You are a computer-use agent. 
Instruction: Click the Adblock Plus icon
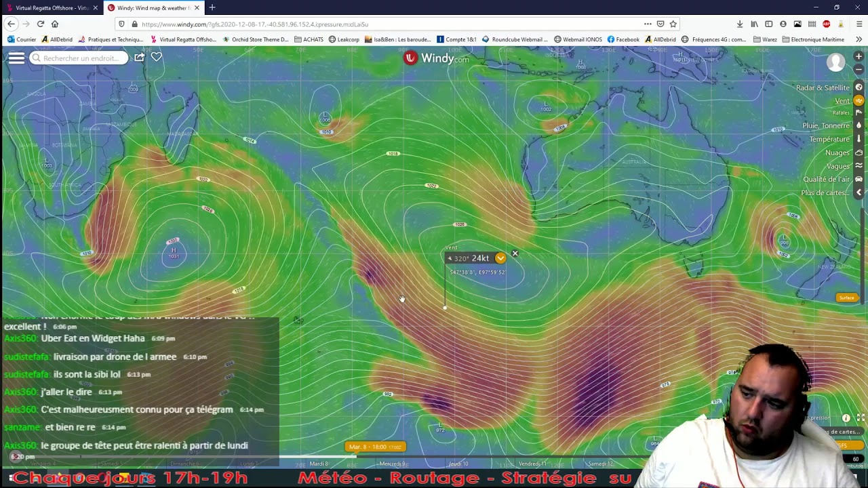coord(826,24)
